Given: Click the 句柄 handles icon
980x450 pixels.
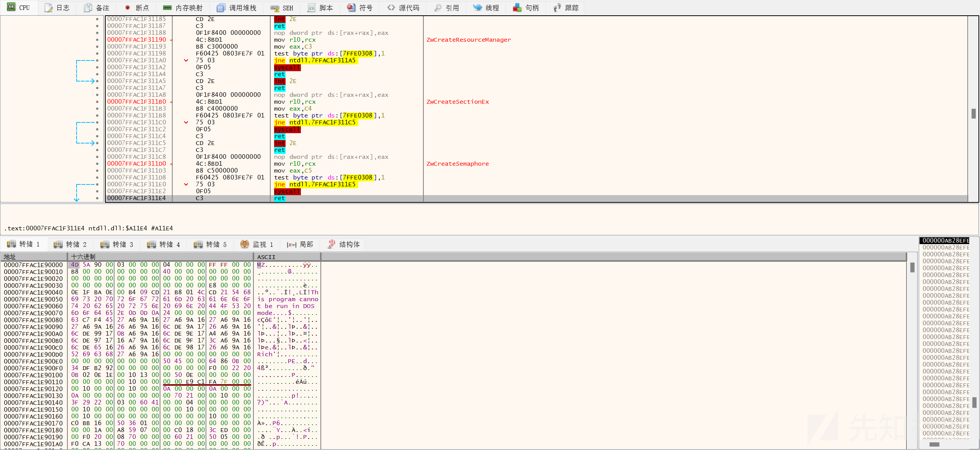Looking at the screenshot, I should pyautogui.click(x=517, y=8).
